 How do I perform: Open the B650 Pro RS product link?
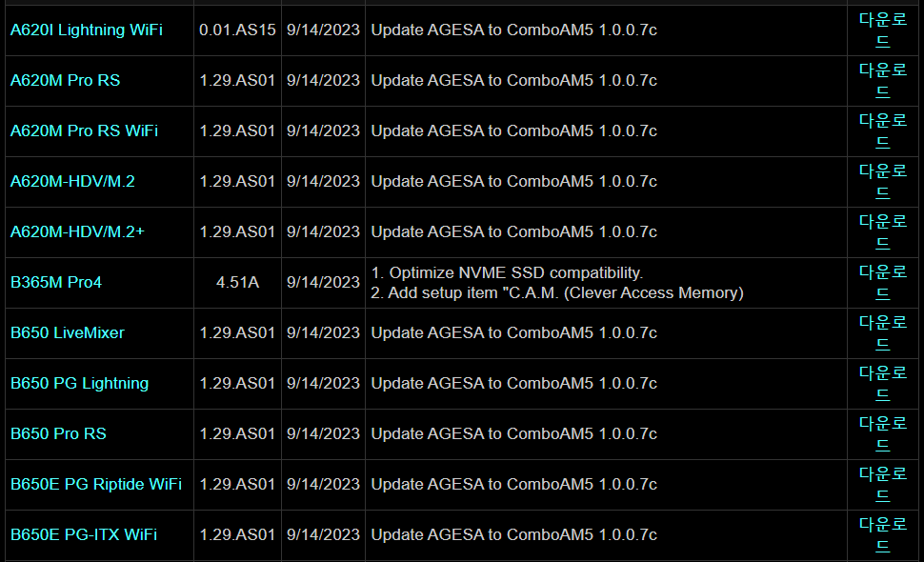[58, 434]
